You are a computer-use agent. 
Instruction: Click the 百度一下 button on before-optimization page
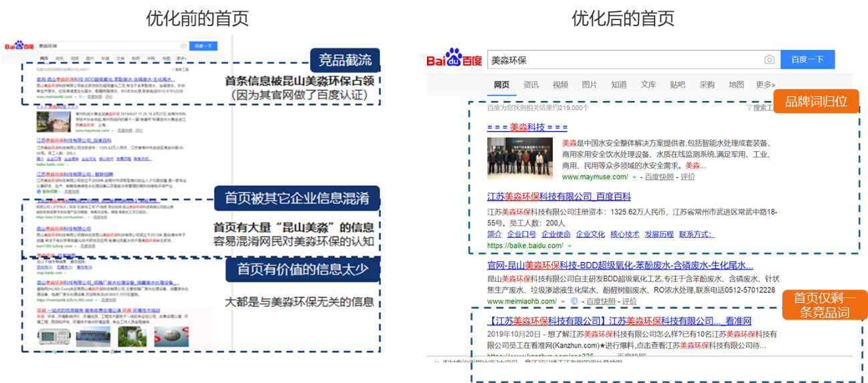(x=203, y=46)
